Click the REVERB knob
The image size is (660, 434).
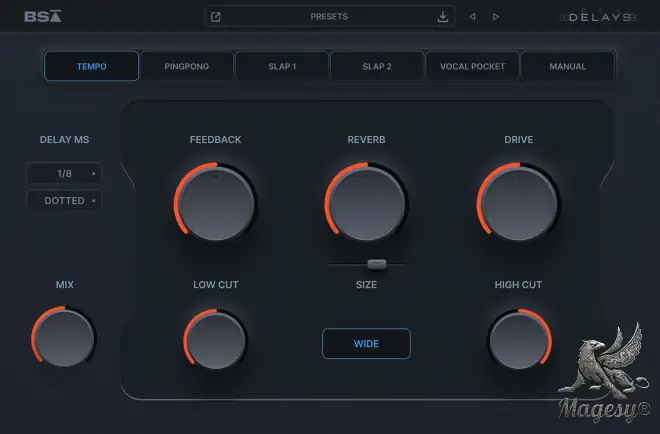(x=366, y=204)
